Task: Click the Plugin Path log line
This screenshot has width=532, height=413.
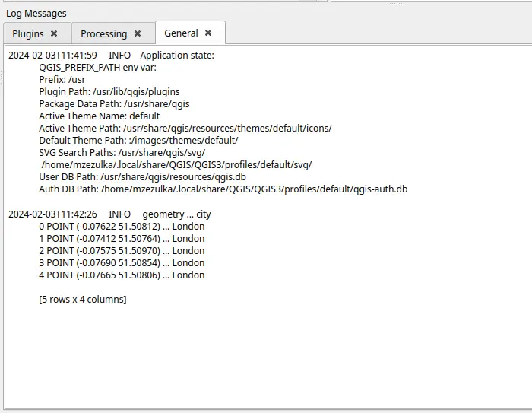Action: [x=109, y=92]
